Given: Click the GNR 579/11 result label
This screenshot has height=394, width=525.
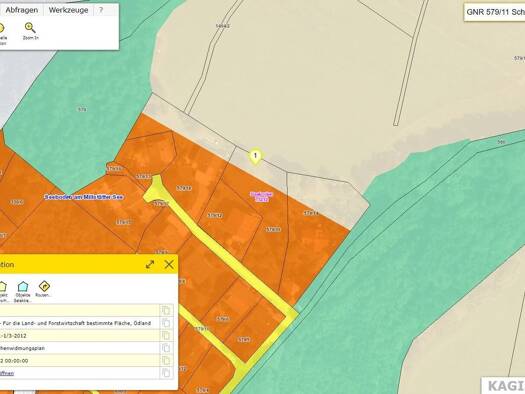Looking at the screenshot, I should point(495,12).
